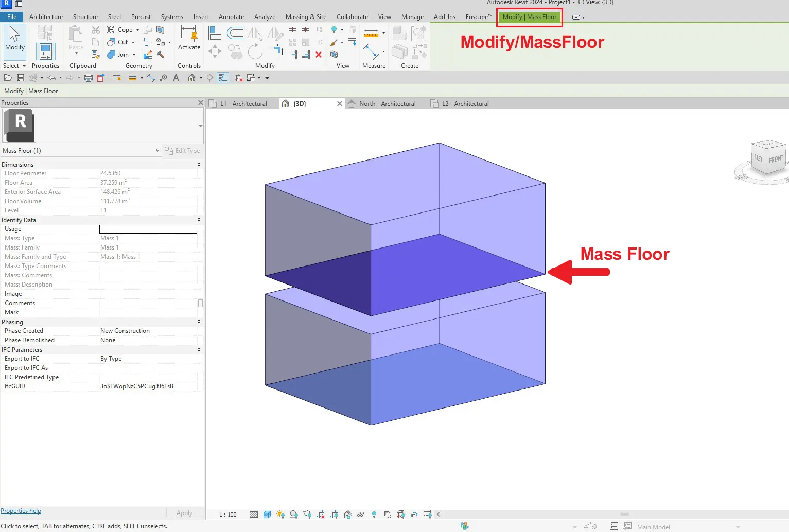Open the Cope tool dropdown arrow
The width and height of the screenshot is (789, 532).
click(x=137, y=30)
